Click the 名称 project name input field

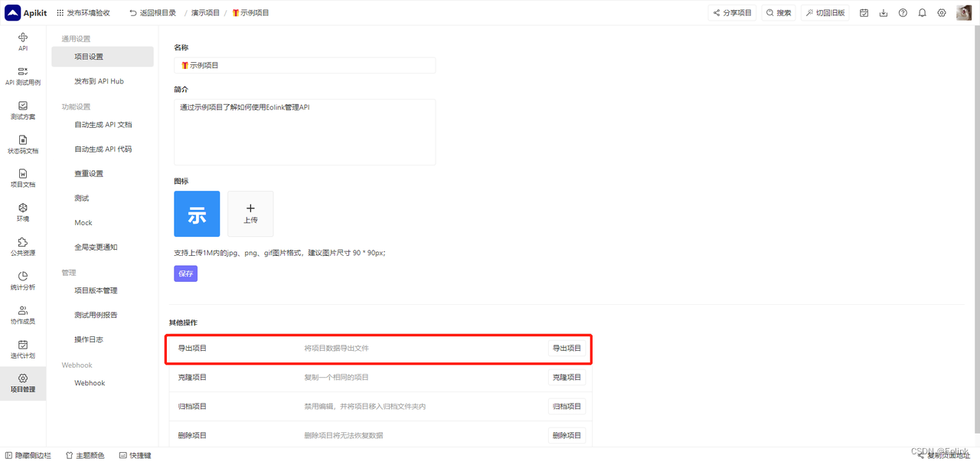(304, 65)
